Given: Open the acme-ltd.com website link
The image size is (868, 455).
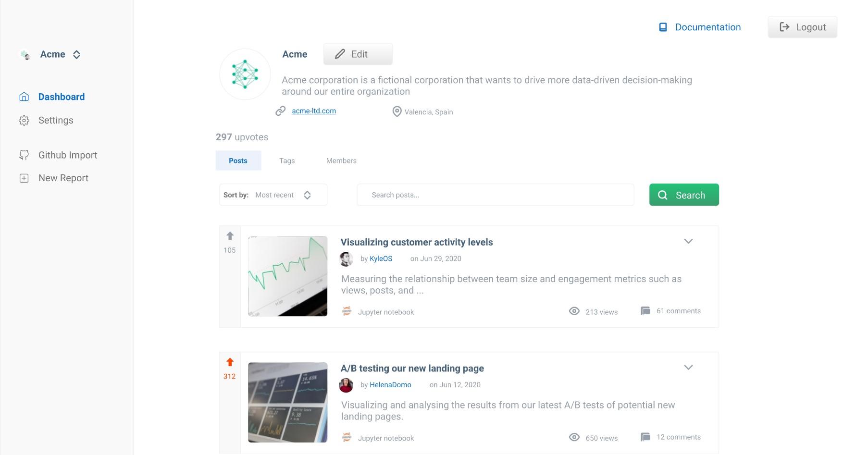Looking at the screenshot, I should click(x=314, y=111).
